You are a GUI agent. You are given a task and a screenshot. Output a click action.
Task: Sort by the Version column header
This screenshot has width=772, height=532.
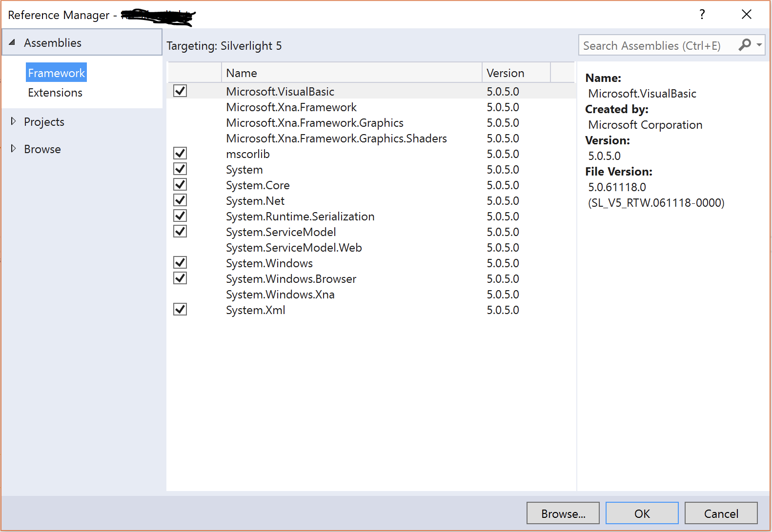516,73
